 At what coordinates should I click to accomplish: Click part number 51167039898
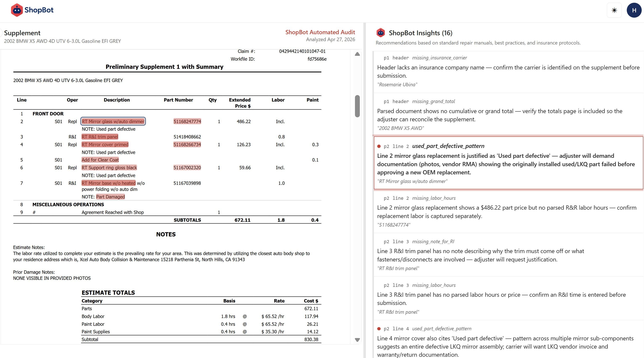point(187,183)
